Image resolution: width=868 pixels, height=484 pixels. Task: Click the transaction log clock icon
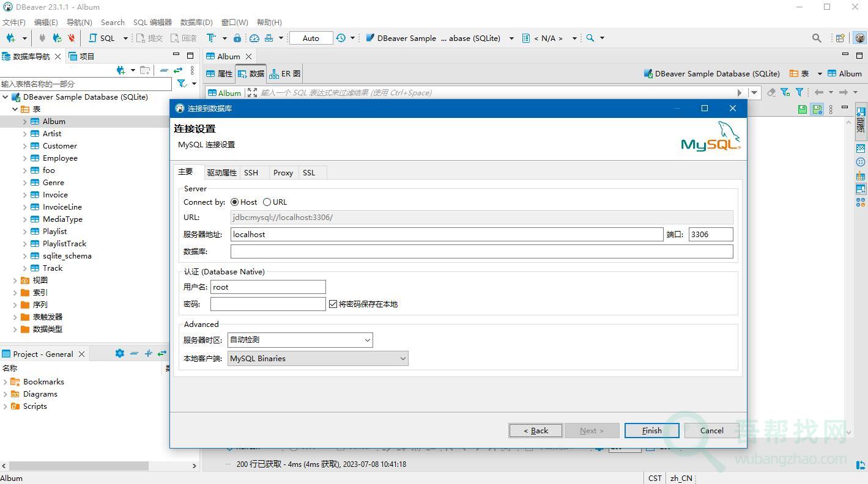[341, 38]
